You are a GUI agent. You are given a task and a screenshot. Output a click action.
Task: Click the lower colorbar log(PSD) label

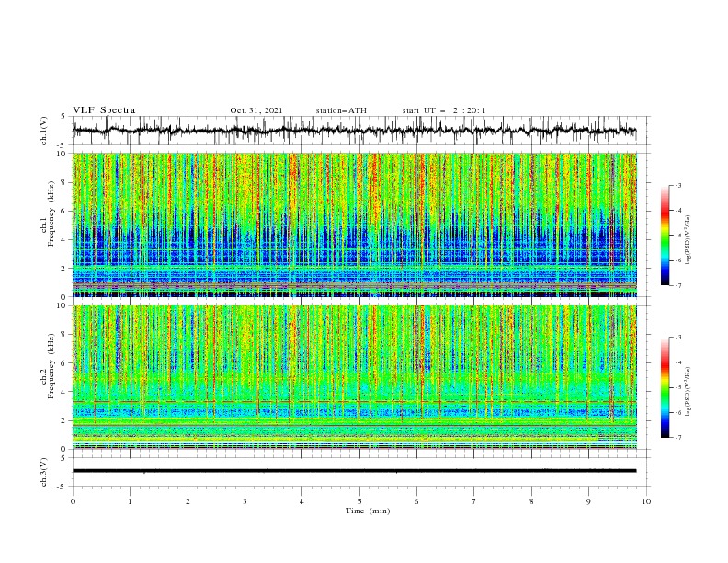pyautogui.click(x=688, y=392)
